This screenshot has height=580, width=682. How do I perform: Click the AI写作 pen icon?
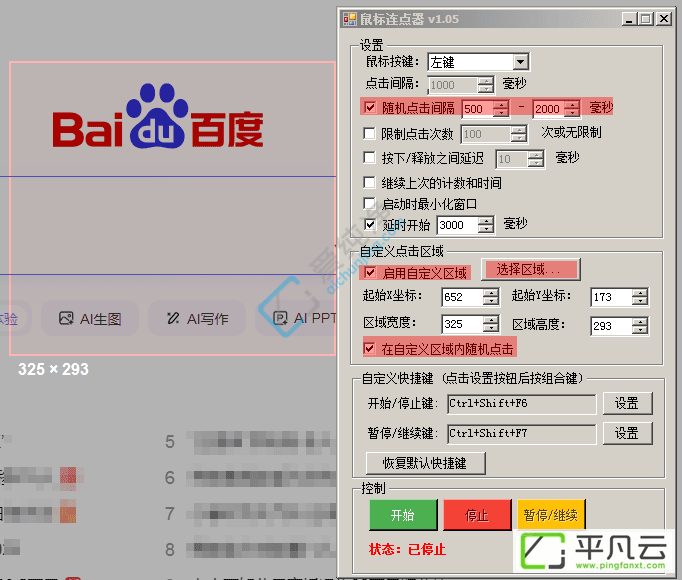coord(173,318)
